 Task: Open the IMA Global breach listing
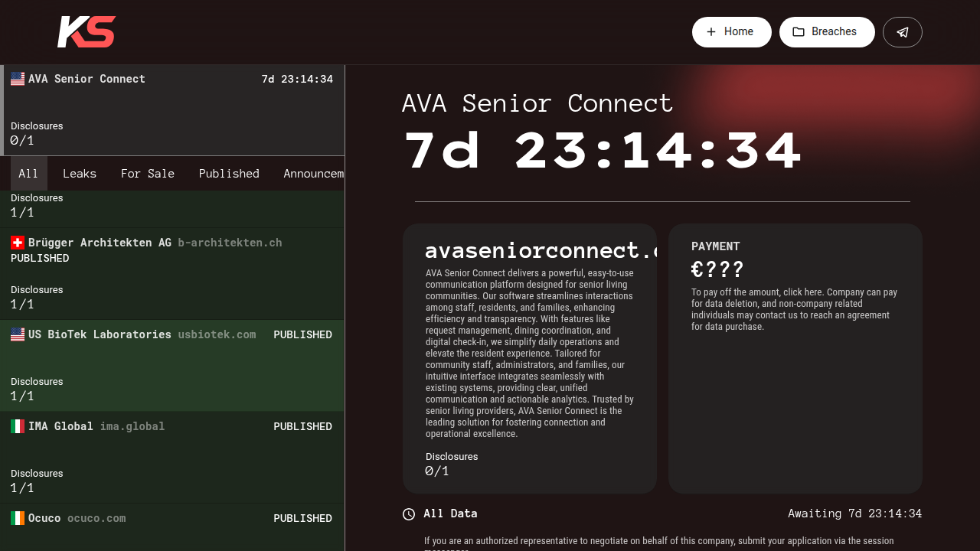(x=172, y=458)
